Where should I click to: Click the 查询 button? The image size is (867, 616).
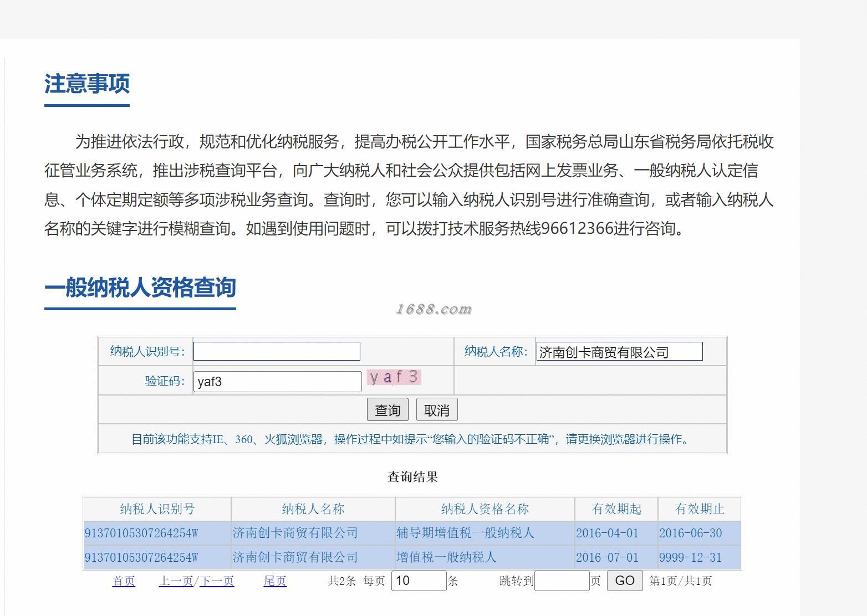[387, 410]
